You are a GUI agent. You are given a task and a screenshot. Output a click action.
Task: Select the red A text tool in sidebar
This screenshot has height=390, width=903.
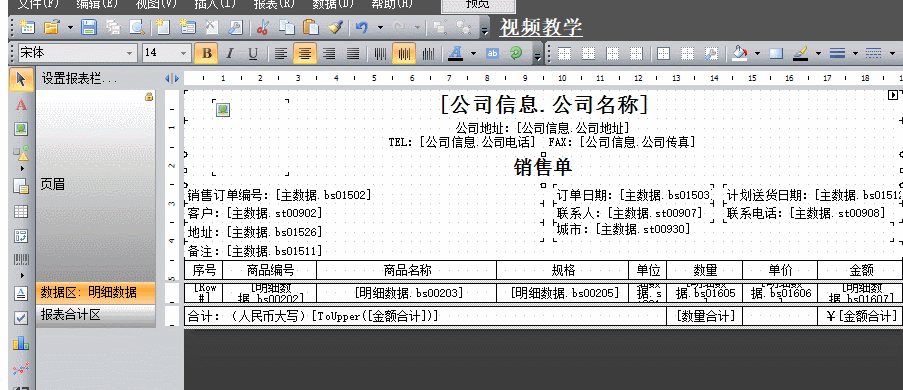click(x=21, y=105)
